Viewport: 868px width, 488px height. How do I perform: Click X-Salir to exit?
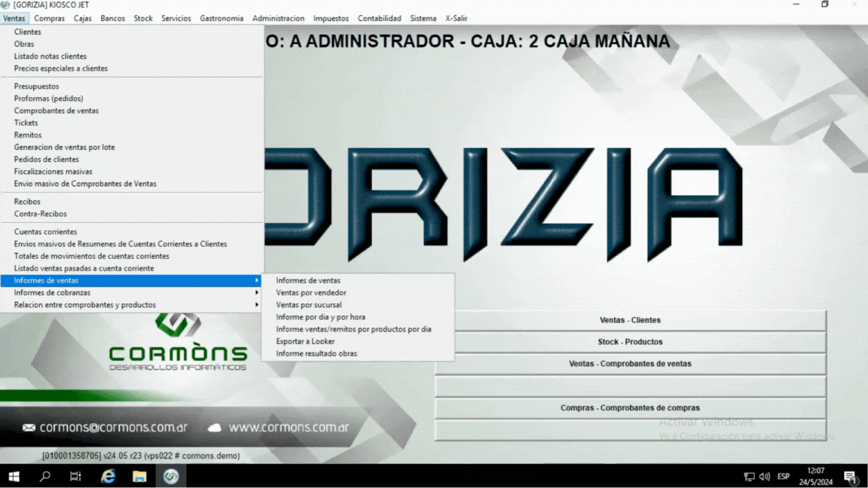click(x=456, y=18)
